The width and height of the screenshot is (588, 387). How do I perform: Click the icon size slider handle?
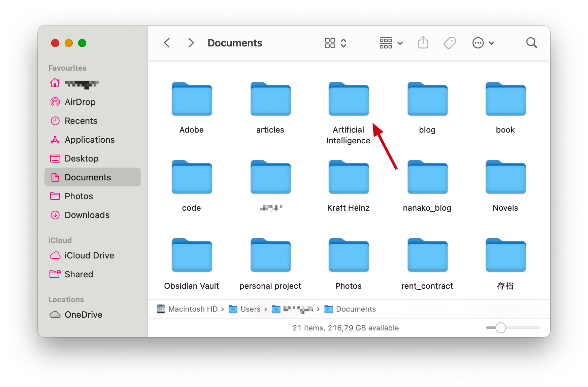[x=501, y=328]
